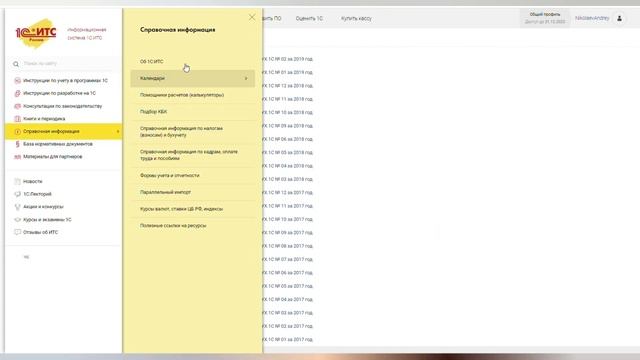Open issue № 04 за 2017 год
640x360 pixels.
pos(288,300)
